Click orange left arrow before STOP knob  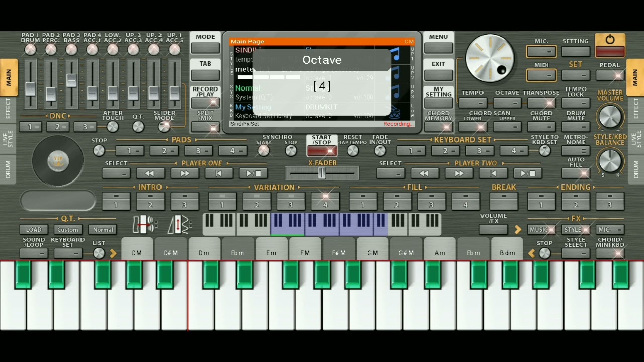pos(531,253)
